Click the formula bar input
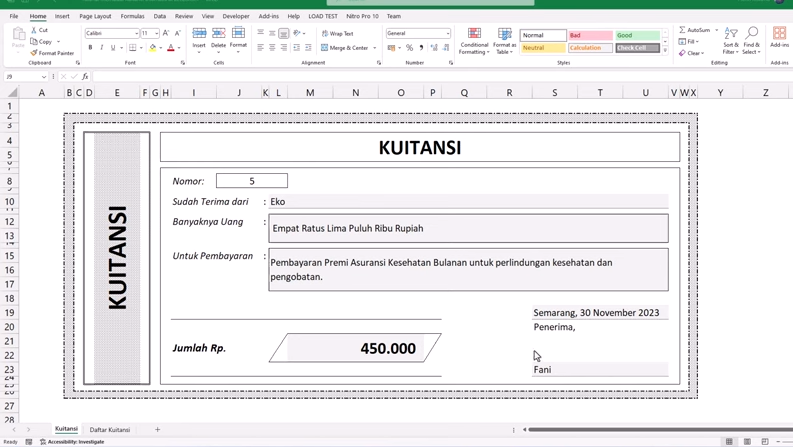The height and width of the screenshot is (447, 793). [x=442, y=77]
